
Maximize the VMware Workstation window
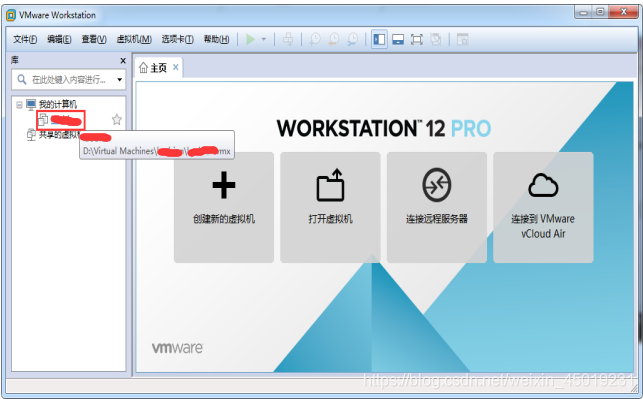[x=600, y=12]
